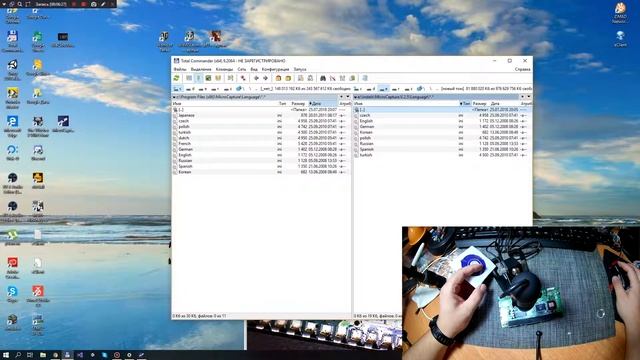Click the green Reread source toolbar icon
This screenshot has width=640, height=360.
[176, 78]
